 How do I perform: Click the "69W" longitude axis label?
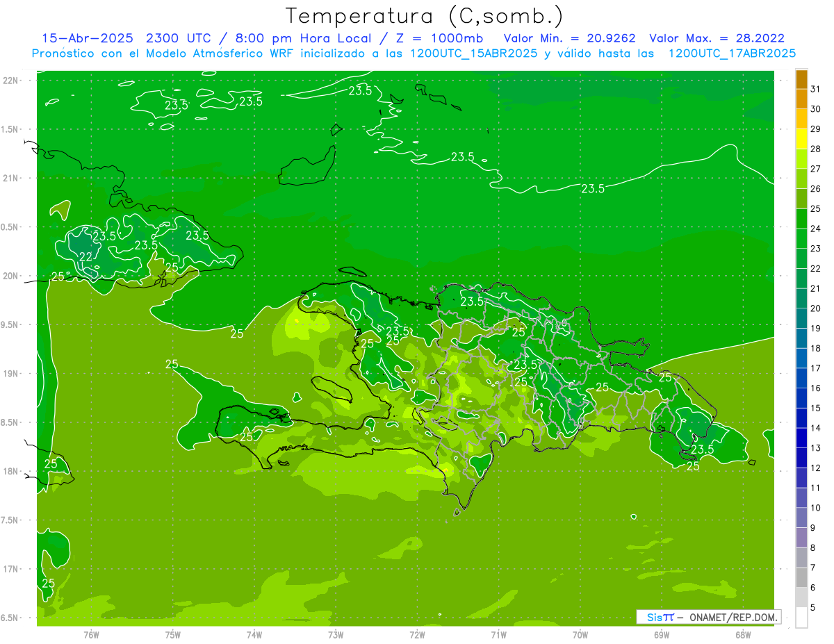pos(662,634)
